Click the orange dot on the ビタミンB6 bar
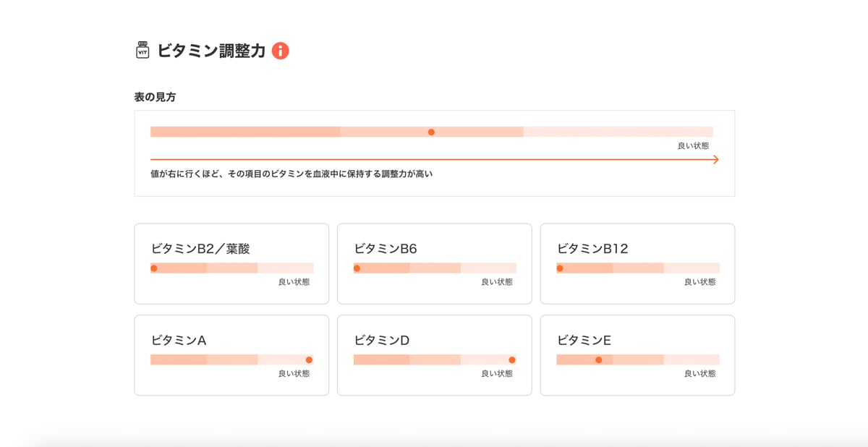The width and height of the screenshot is (868, 447). (x=357, y=268)
